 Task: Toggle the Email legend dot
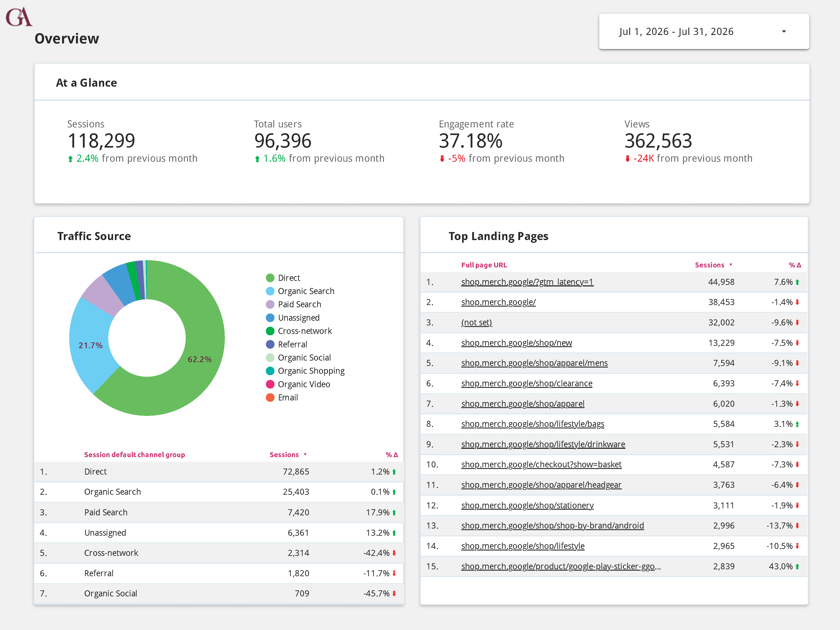[270, 398]
